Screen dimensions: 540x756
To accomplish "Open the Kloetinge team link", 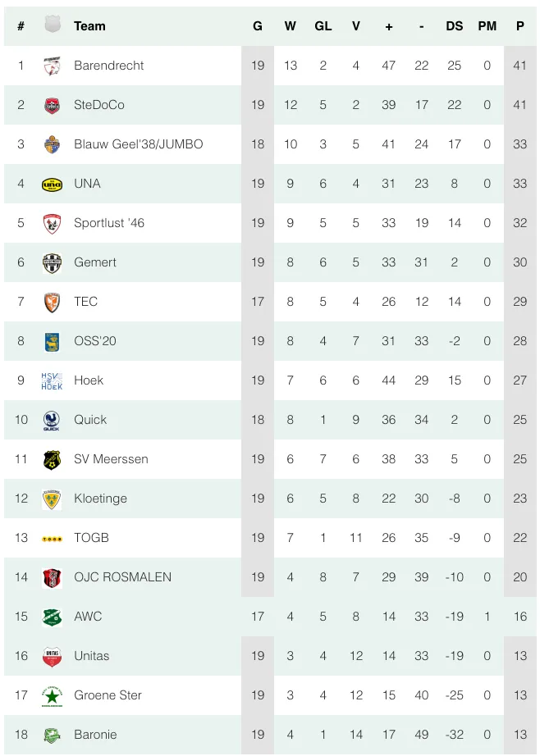I will 100,499.
